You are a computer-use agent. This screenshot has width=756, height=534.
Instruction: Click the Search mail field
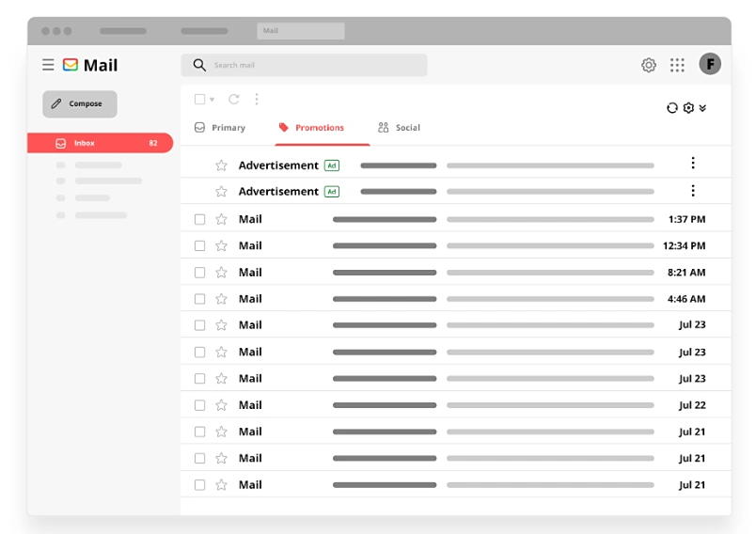point(304,65)
